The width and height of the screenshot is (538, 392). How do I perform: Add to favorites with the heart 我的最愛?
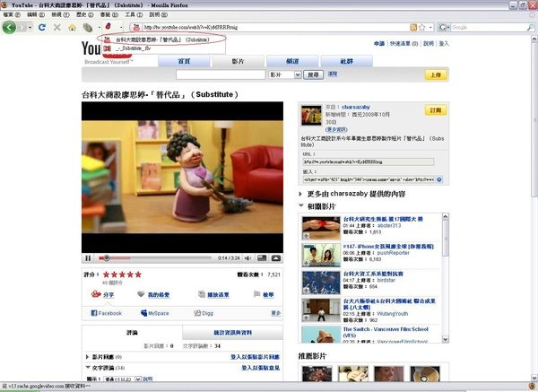pos(153,294)
